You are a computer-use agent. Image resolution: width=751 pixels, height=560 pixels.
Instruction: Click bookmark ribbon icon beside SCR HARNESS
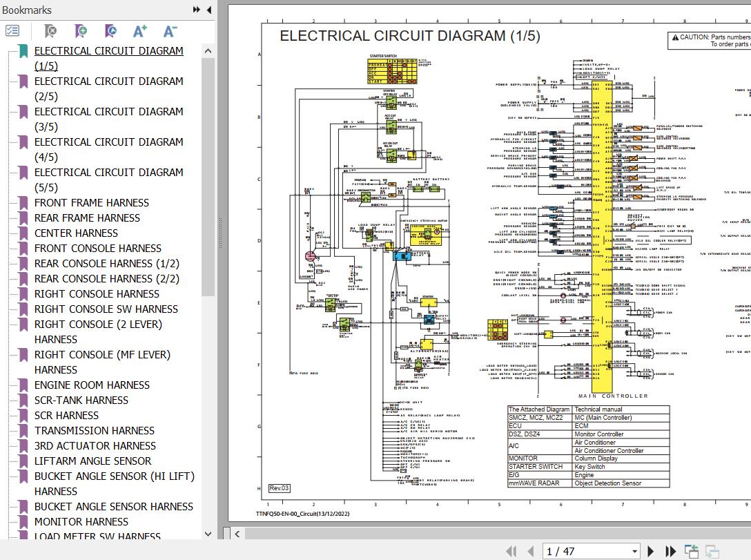tap(23, 416)
